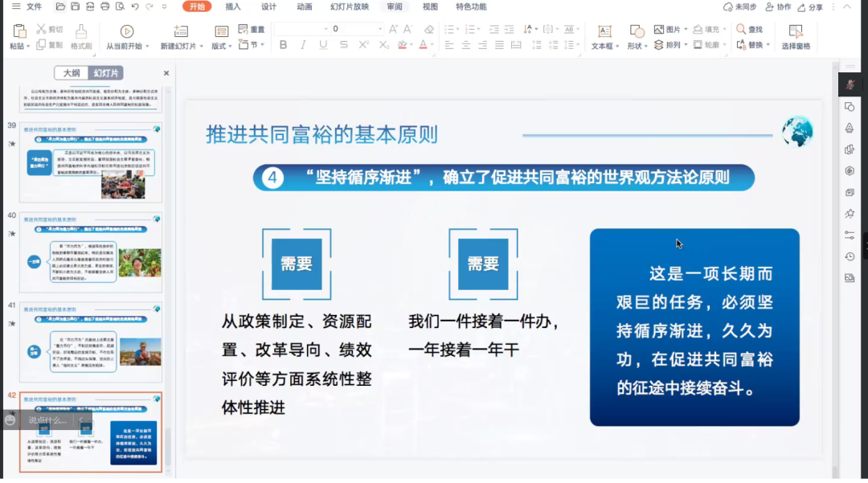Click the Undo arrow icon
This screenshot has height=483, width=868.
pos(134,6)
